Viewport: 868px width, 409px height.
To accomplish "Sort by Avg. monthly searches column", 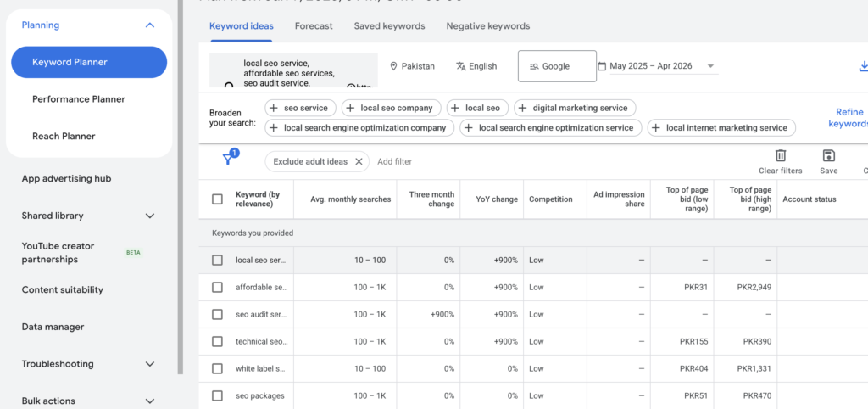I will coord(350,199).
